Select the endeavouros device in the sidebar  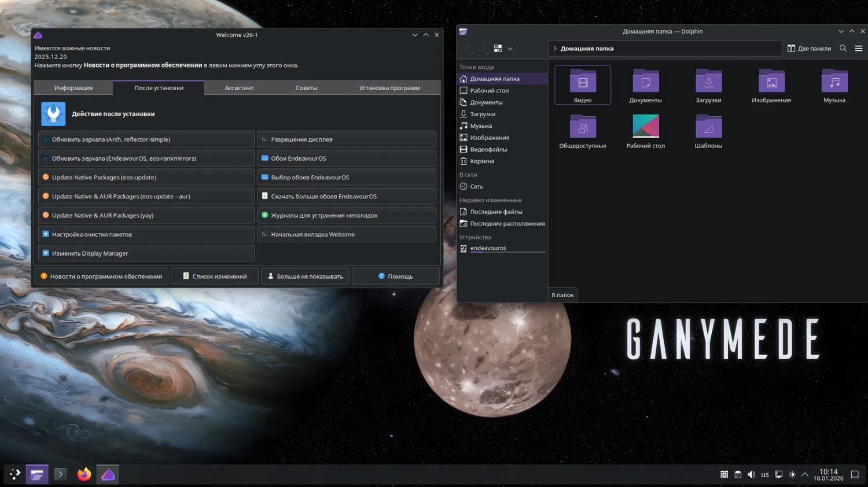tap(502, 249)
